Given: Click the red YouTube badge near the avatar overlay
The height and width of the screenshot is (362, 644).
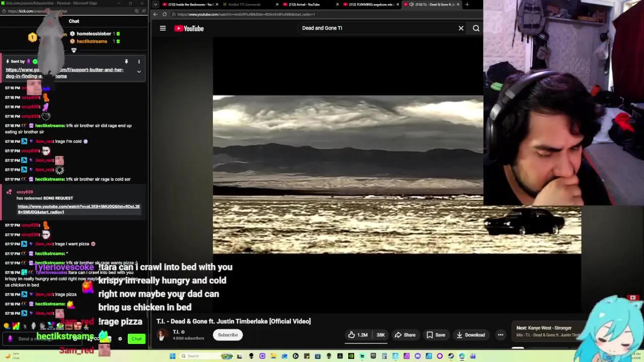Looking at the screenshot, I should point(633,298).
